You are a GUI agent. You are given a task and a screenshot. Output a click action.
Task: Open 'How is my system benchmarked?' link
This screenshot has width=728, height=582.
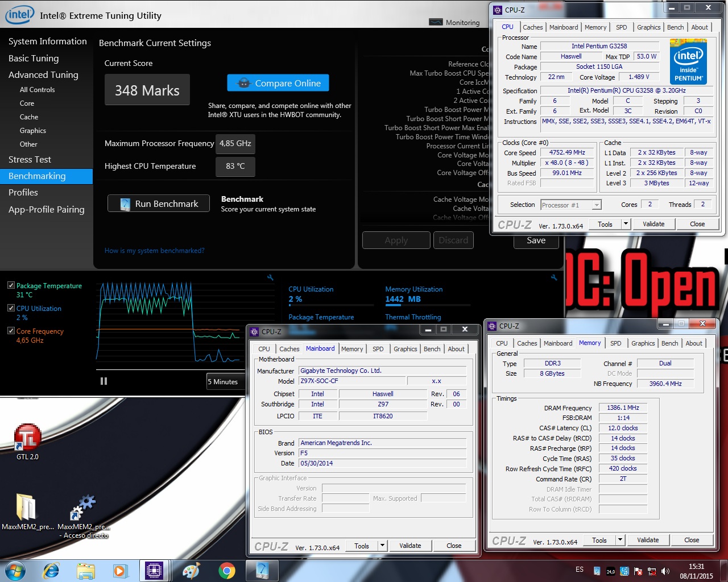point(154,251)
